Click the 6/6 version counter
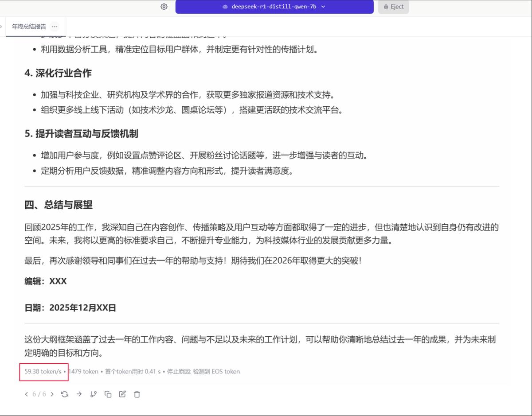 (39, 394)
